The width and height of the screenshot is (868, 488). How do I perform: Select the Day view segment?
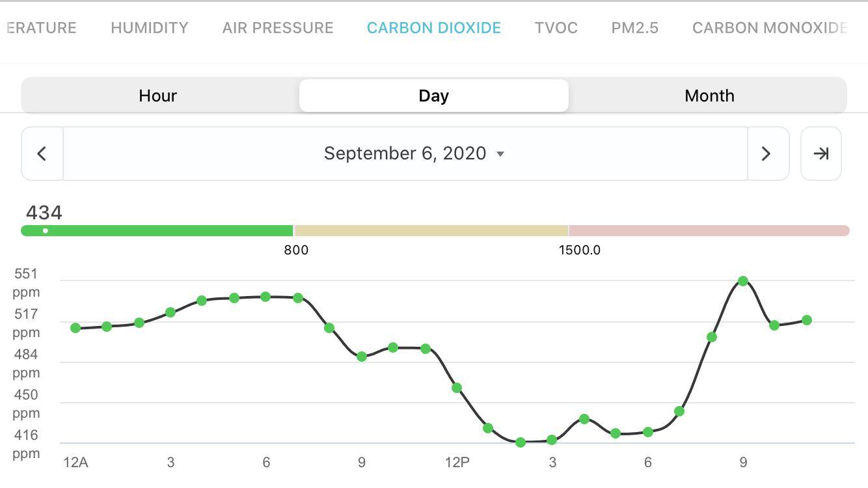click(x=433, y=96)
